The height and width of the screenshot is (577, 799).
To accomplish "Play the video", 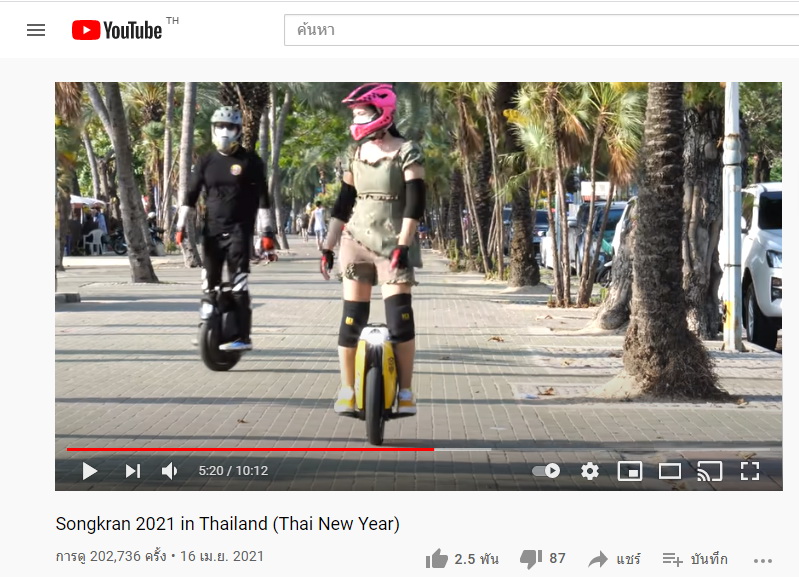I will point(90,471).
